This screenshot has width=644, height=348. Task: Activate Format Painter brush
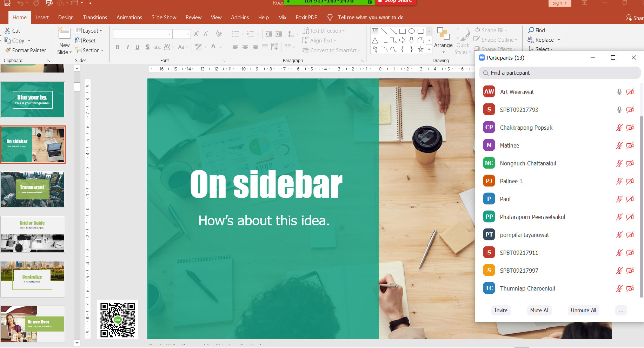(7, 50)
